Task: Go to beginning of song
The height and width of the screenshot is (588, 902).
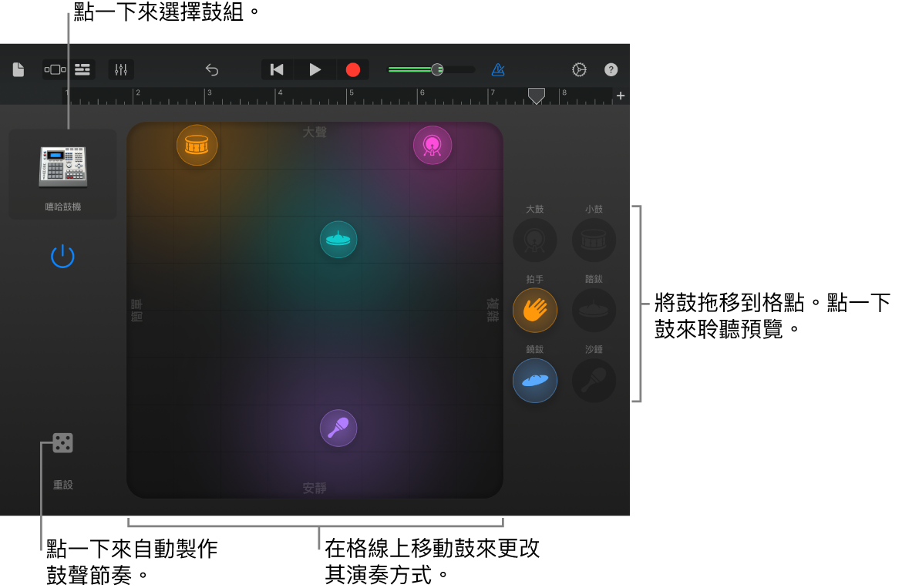Action: (x=277, y=69)
